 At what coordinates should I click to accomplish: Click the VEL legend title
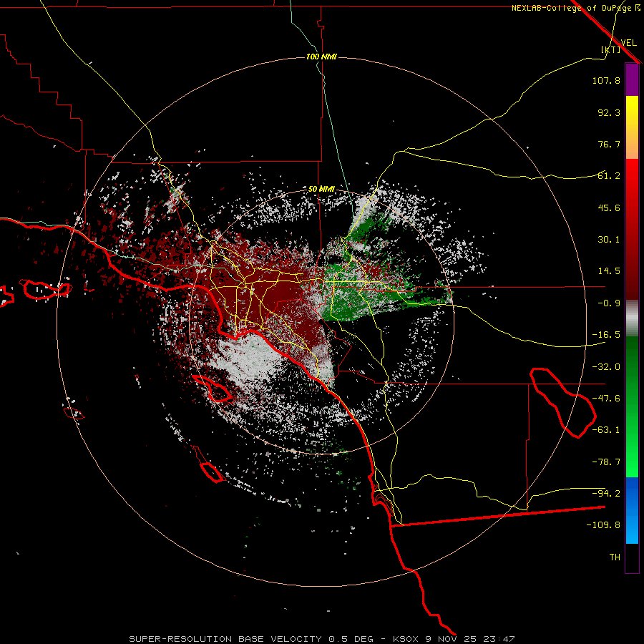pos(628,43)
